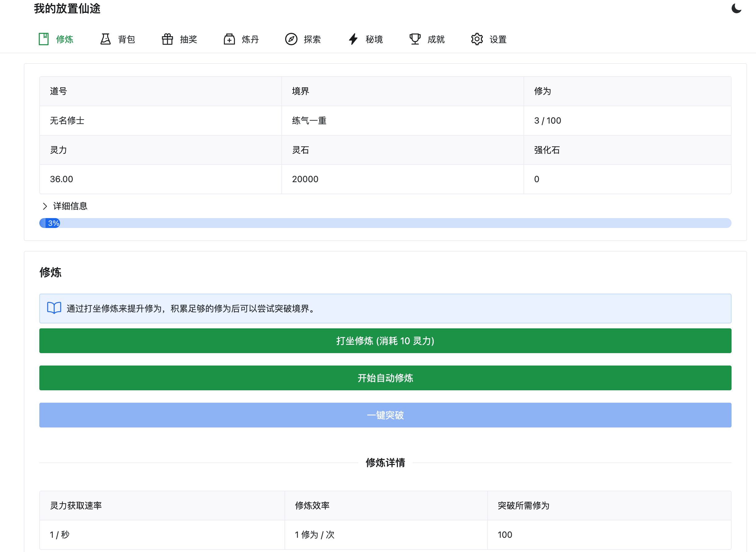
Task: Click the 修为 header cell
Action: click(628, 91)
